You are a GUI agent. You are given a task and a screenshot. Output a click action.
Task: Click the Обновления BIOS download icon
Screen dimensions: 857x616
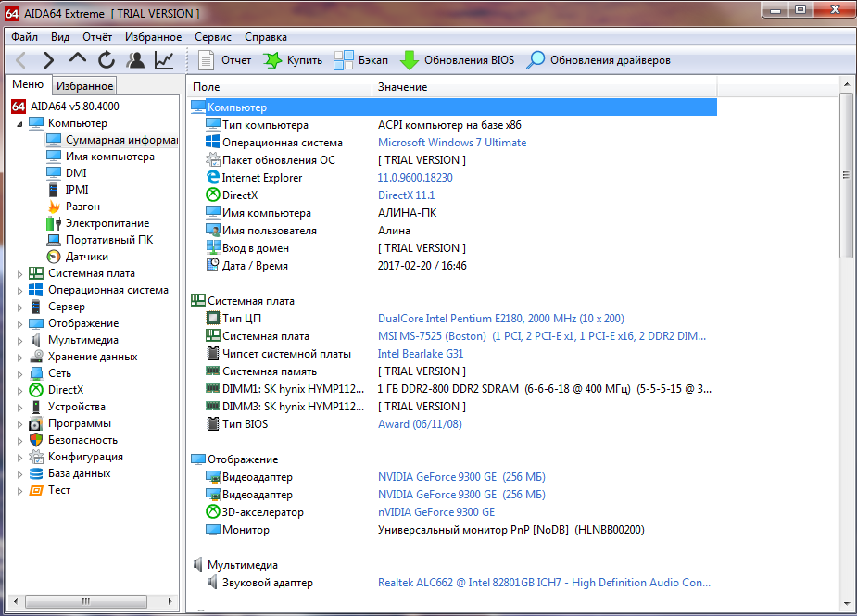[x=410, y=60]
